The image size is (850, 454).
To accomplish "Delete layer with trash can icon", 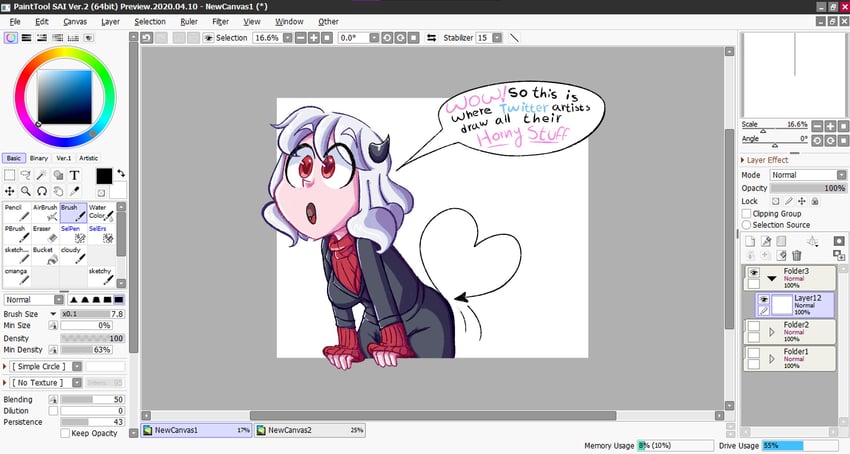I will tap(796, 255).
